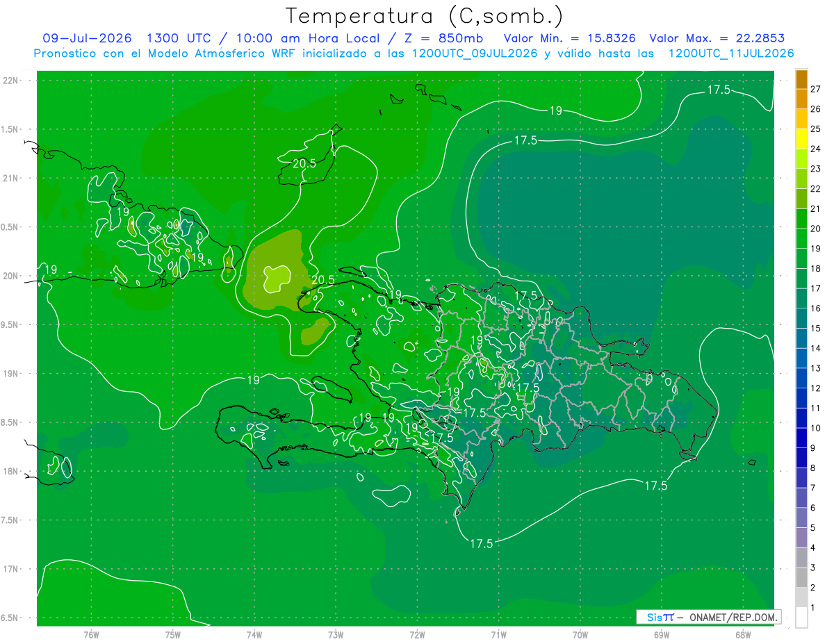Click legend value "16" on the color scale
This screenshot has height=644, width=834.
815,308
